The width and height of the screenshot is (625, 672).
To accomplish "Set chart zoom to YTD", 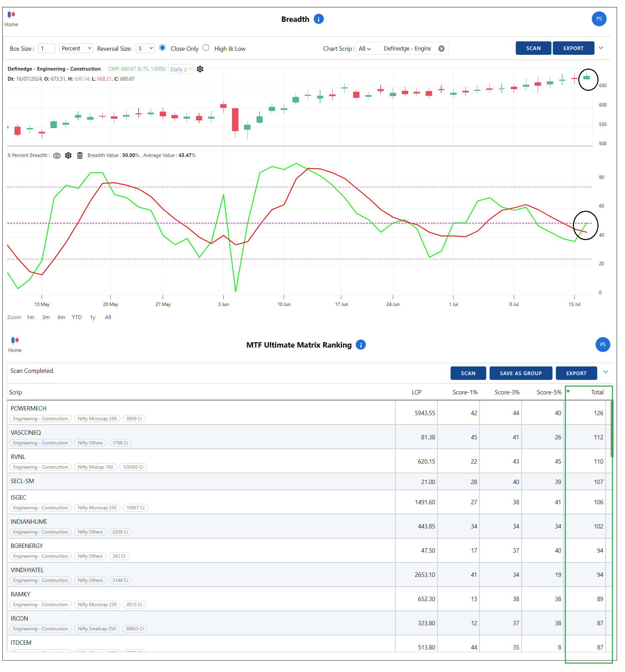I will click(x=77, y=317).
